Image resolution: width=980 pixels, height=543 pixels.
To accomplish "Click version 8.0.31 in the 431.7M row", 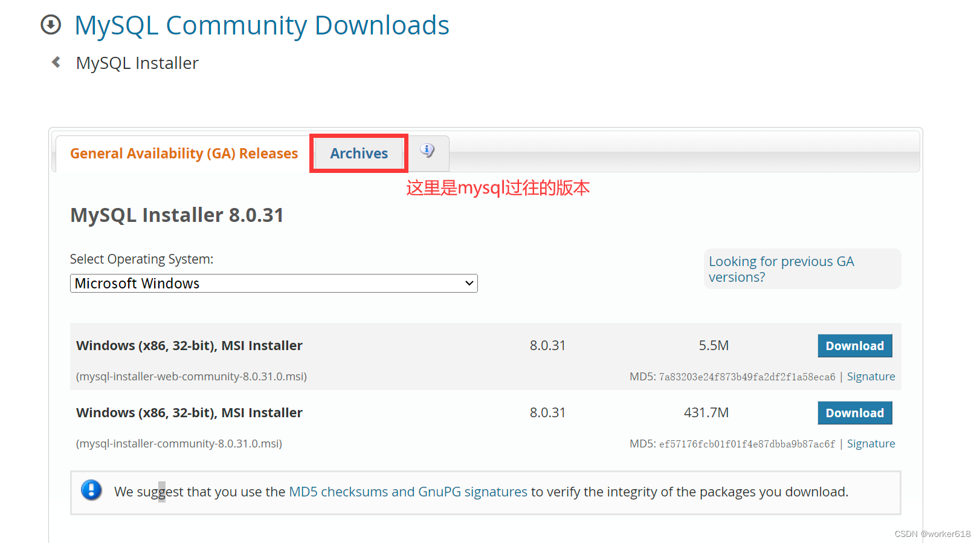I will [547, 413].
